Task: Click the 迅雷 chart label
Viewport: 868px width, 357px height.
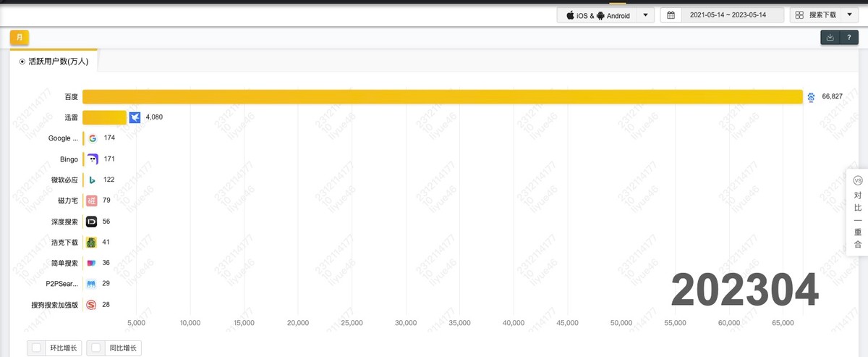Action: click(x=71, y=117)
